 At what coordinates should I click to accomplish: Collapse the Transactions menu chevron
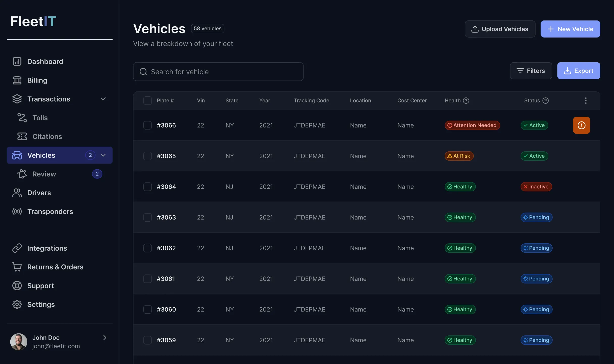[x=103, y=99]
